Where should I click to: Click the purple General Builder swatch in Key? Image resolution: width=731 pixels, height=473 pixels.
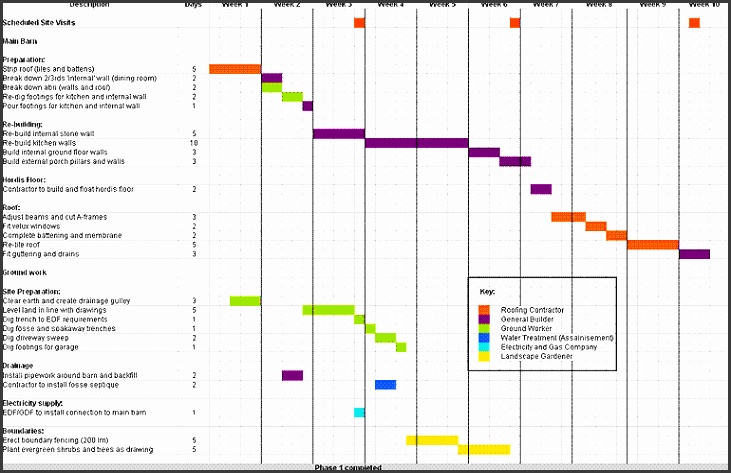click(484, 319)
